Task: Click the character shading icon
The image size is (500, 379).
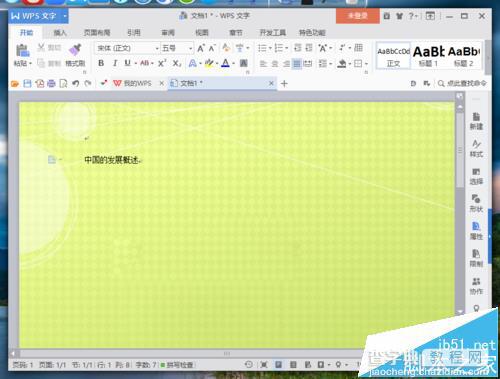Action: [244, 63]
